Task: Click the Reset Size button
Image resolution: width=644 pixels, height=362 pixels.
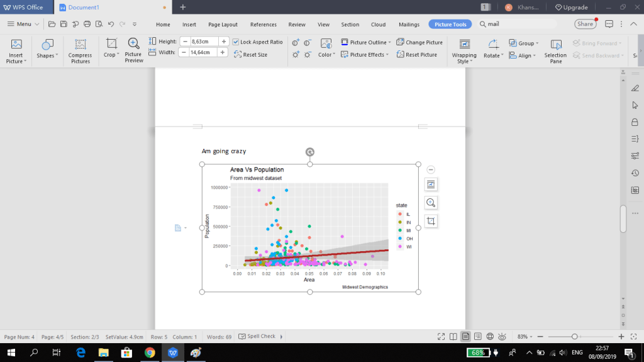Action: tap(250, 55)
